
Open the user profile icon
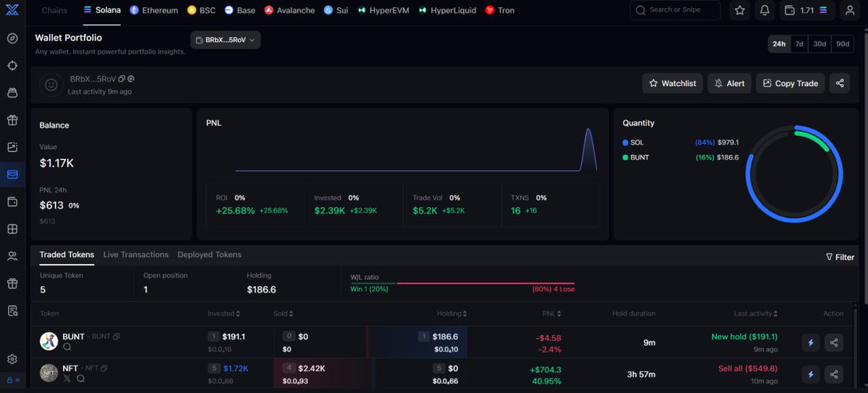click(849, 10)
